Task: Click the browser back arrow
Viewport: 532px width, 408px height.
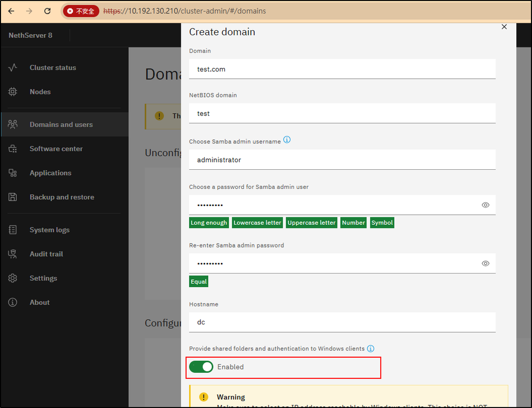Action: 11,11
